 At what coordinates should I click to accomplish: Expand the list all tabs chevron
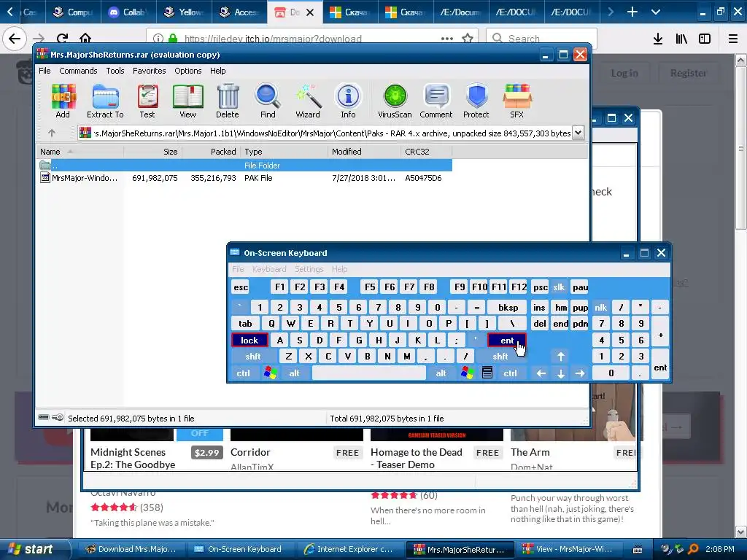(656, 12)
